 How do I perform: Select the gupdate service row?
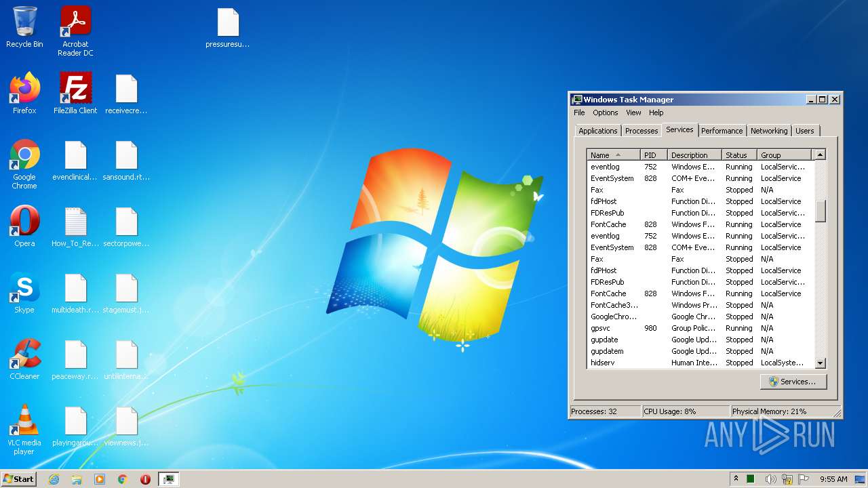[x=701, y=340]
